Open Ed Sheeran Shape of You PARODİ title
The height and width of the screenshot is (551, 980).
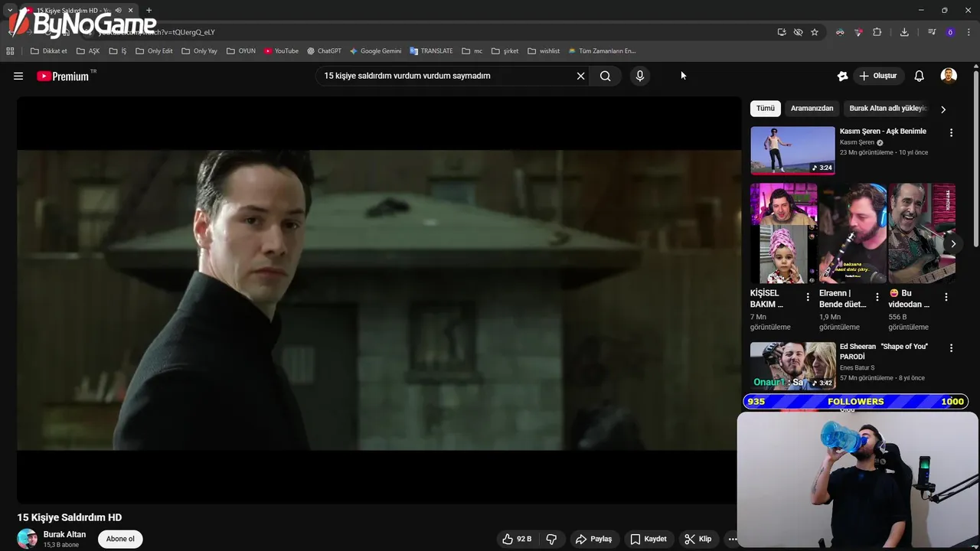(884, 351)
